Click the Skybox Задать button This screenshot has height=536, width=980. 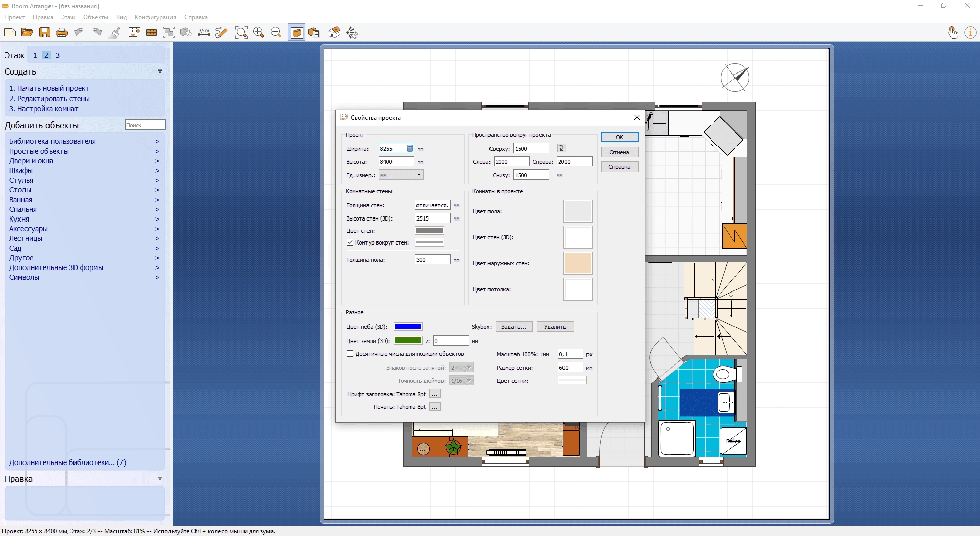coord(514,327)
